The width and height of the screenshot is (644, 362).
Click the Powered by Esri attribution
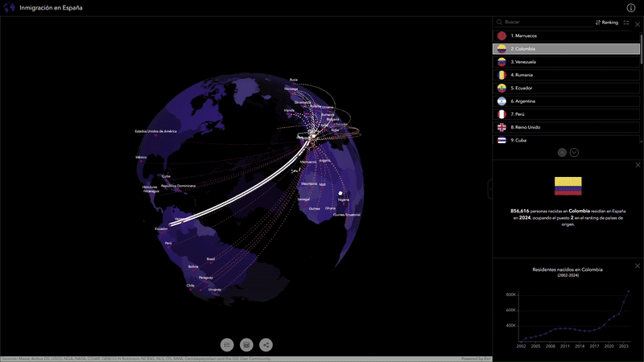(476, 359)
